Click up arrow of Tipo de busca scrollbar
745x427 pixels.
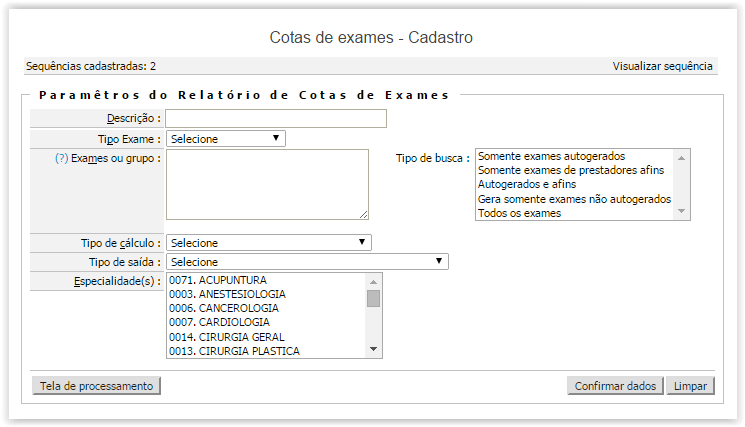[x=681, y=158]
